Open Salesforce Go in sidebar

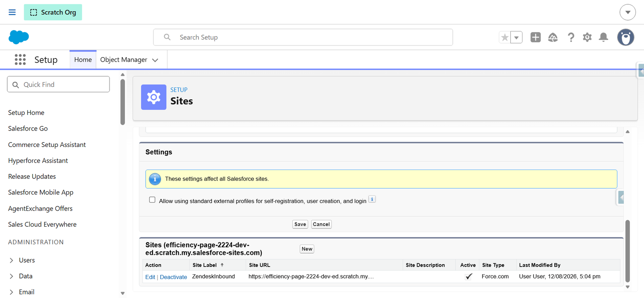point(28,128)
